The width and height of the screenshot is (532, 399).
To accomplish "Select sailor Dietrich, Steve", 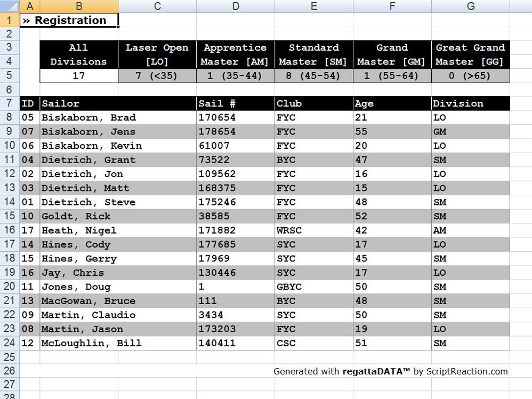I will coord(118,202).
